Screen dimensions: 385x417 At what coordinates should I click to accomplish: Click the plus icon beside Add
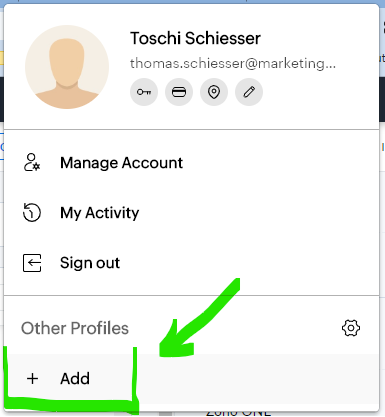(x=33, y=379)
